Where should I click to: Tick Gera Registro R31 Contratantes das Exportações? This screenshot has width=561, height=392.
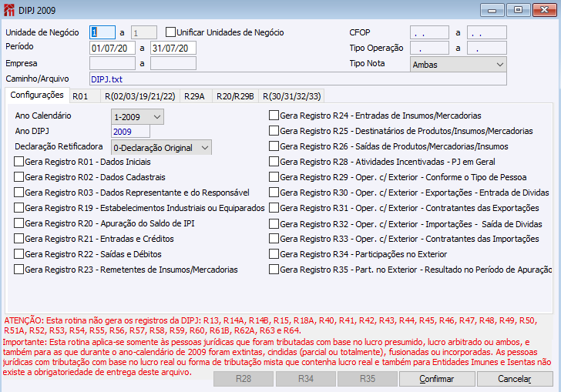[274, 208]
